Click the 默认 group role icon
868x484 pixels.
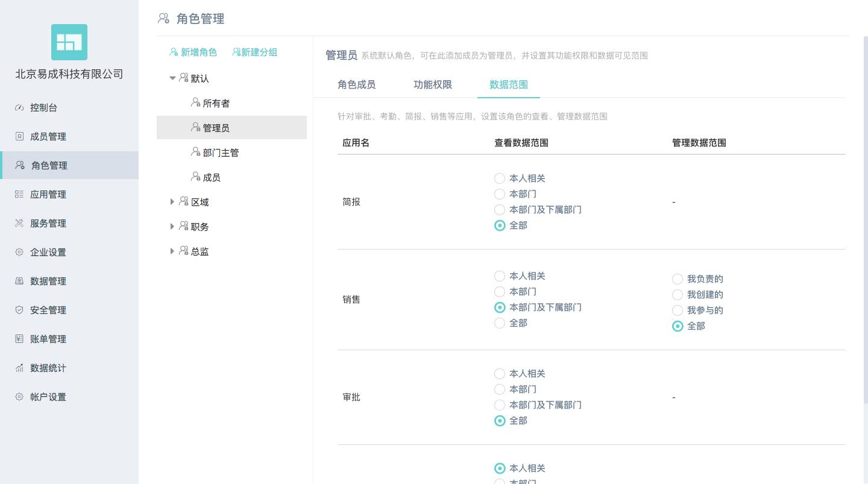tap(184, 78)
